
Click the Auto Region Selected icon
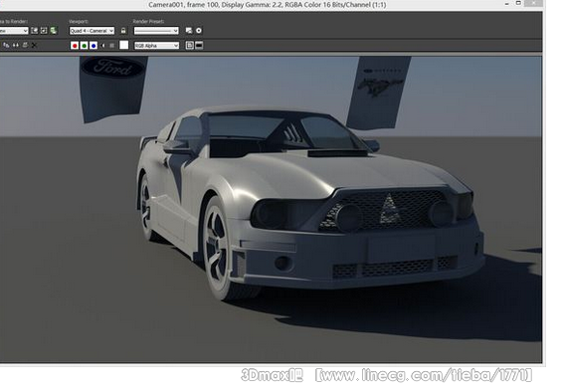coord(44,31)
